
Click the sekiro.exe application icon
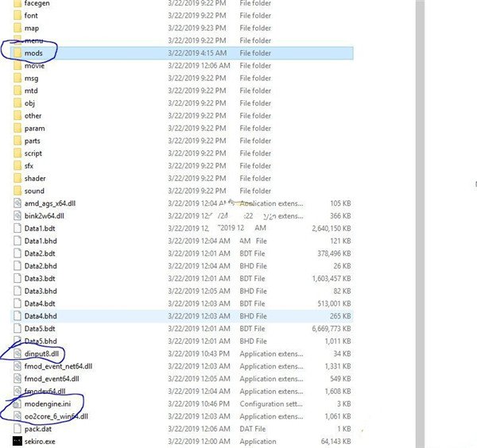point(17,440)
